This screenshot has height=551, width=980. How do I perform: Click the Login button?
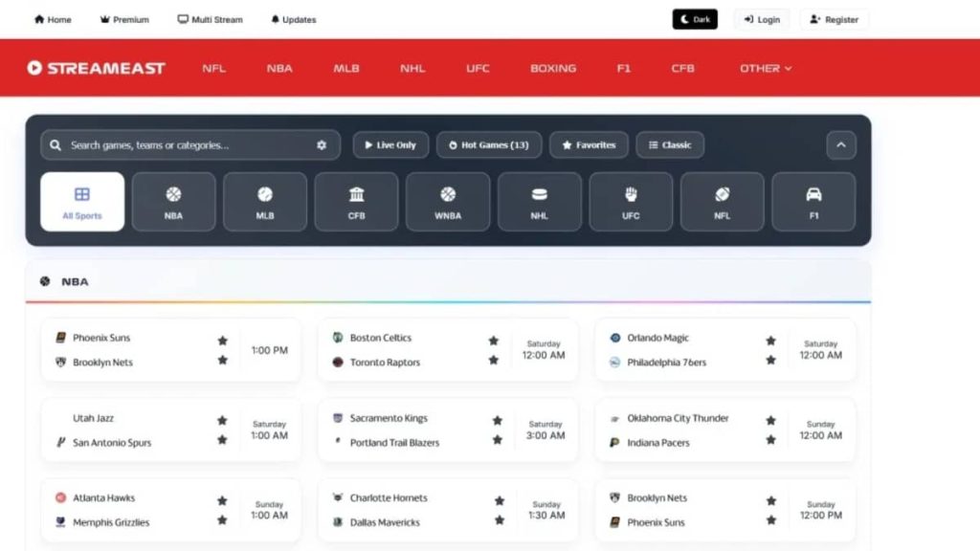click(762, 19)
